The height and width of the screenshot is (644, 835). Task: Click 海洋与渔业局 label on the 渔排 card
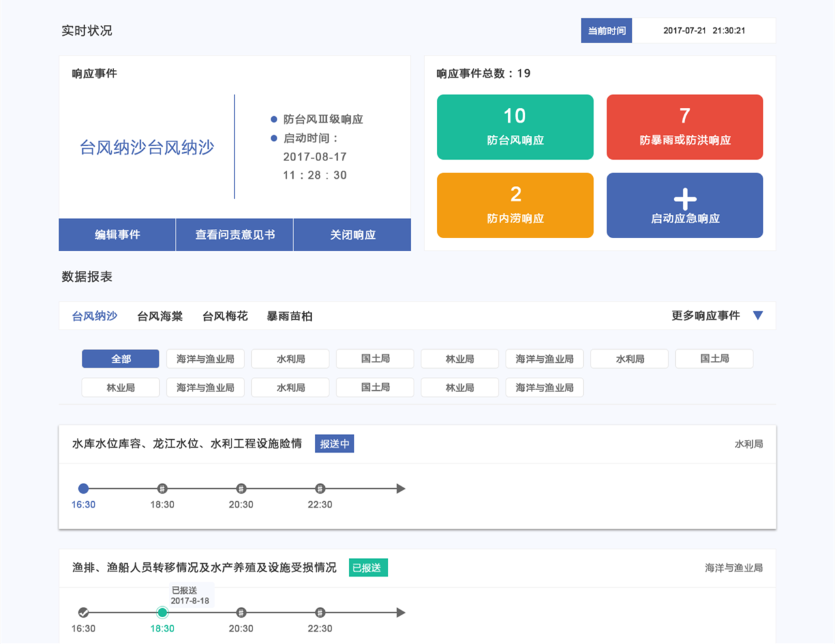(734, 568)
